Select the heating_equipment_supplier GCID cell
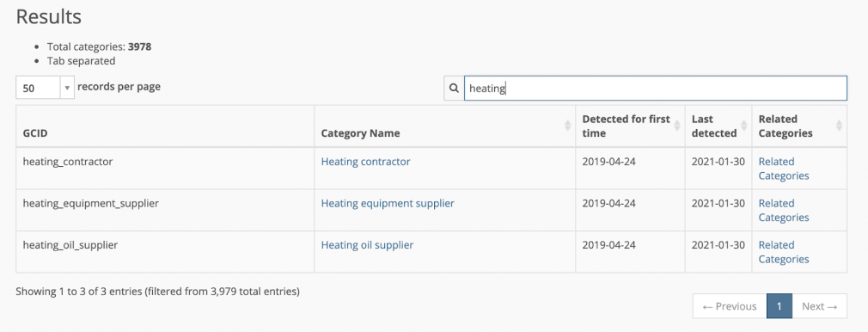 pos(165,210)
